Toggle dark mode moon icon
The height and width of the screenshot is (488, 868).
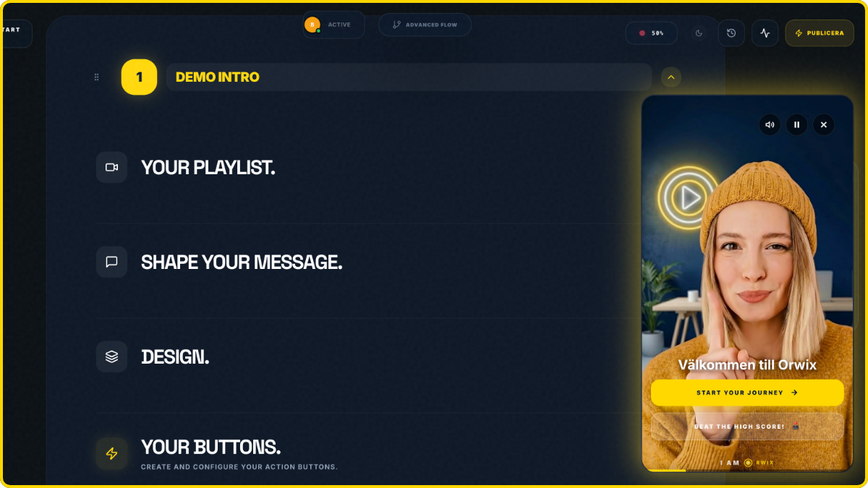(x=699, y=33)
